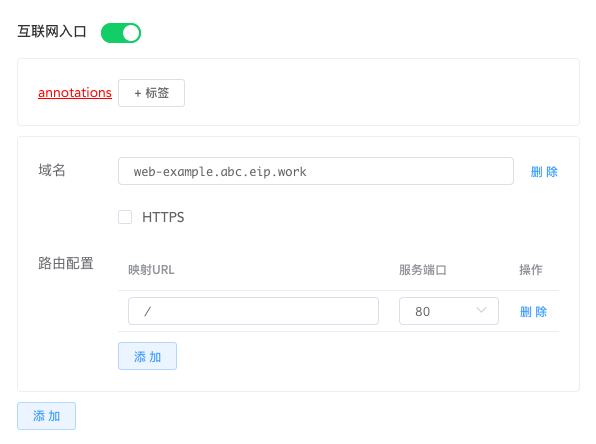Add a new route with 添加 under 路由配置
The width and height of the screenshot is (596, 444).
pos(147,356)
